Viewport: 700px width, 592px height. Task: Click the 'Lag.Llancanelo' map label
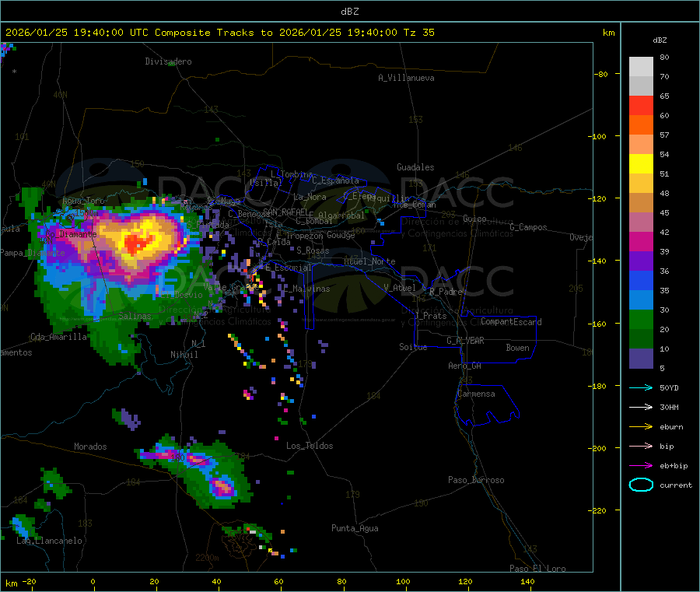[49, 541]
